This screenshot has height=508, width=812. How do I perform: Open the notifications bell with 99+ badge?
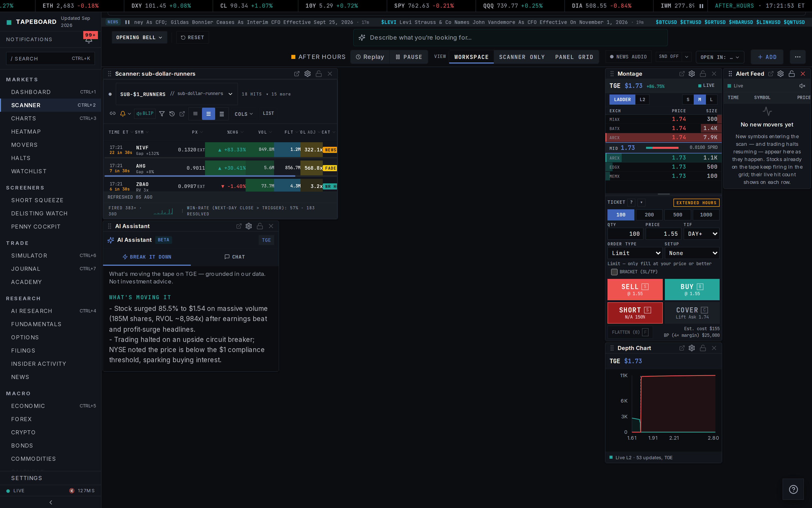pyautogui.click(x=89, y=40)
